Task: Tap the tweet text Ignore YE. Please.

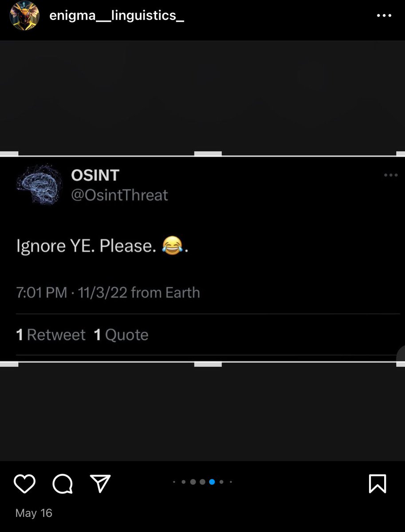Action: [102, 246]
